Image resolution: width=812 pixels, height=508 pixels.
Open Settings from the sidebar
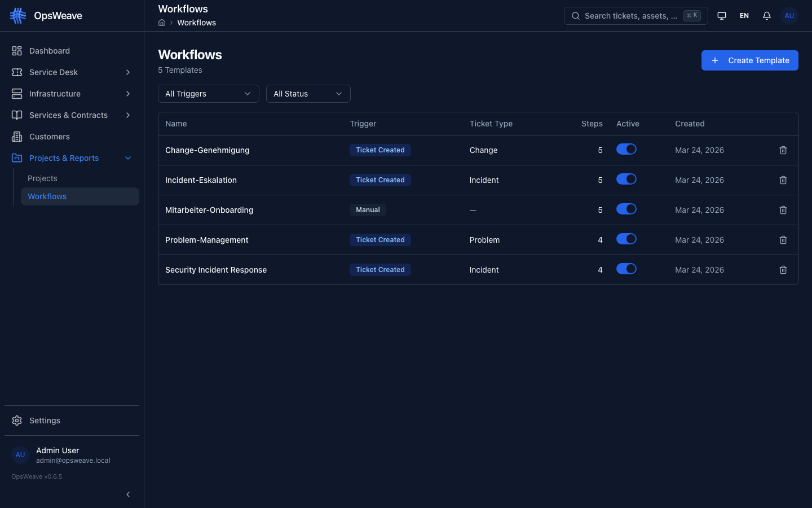45,420
